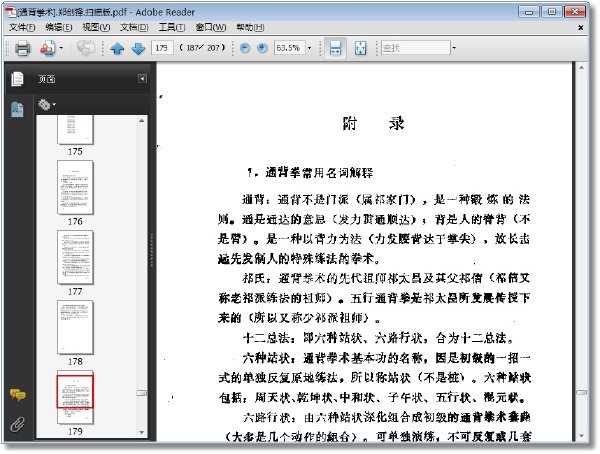This screenshot has height=454, width=600.
Task: Click thumbnail panel scroll up arrow
Action: (x=142, y=121)
